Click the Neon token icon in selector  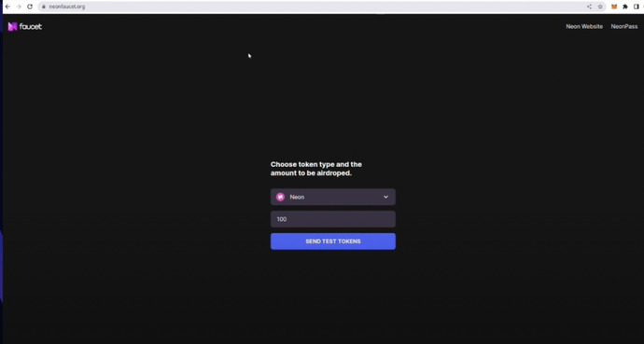[280, 197]
